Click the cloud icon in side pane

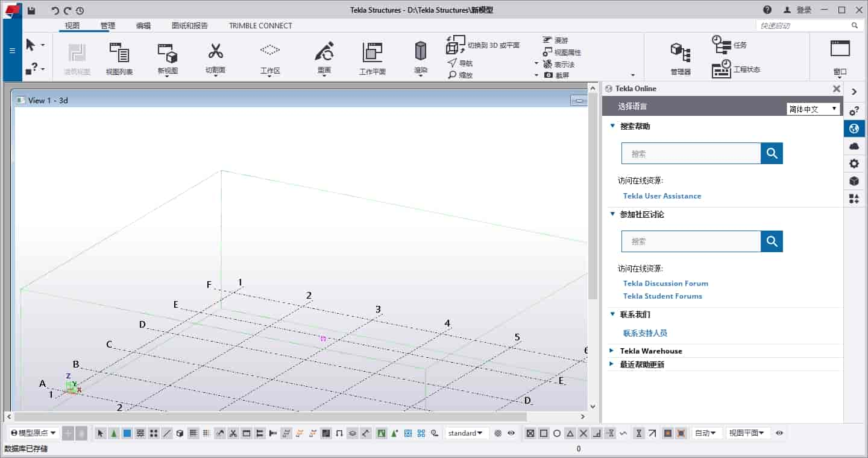tap(854, 146)
